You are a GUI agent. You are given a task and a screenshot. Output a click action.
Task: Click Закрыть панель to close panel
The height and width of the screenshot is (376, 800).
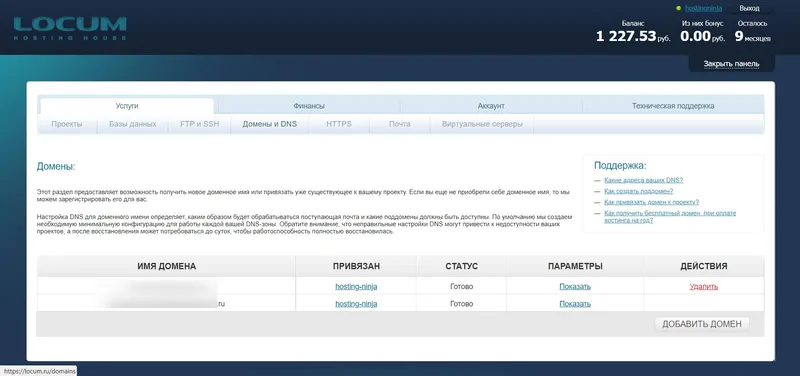[x=731, y=64]
